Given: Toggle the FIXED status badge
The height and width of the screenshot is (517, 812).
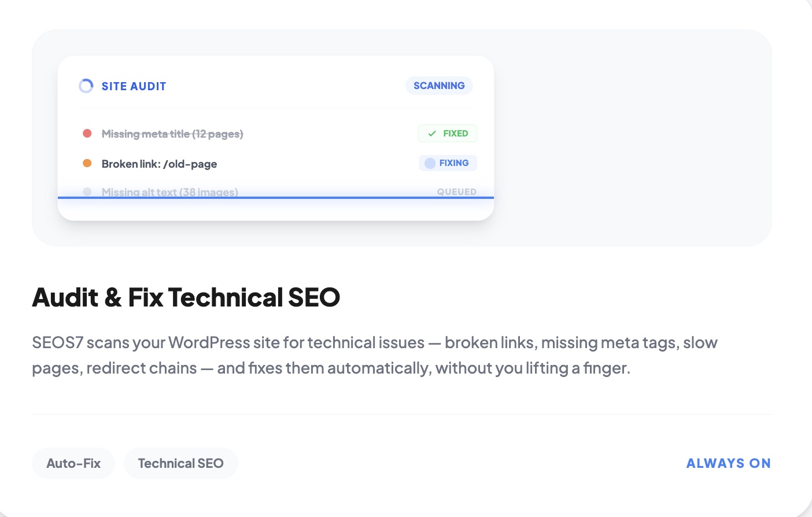Looking at the screenshot, I should pyautogui.click(x=447, y=133).
